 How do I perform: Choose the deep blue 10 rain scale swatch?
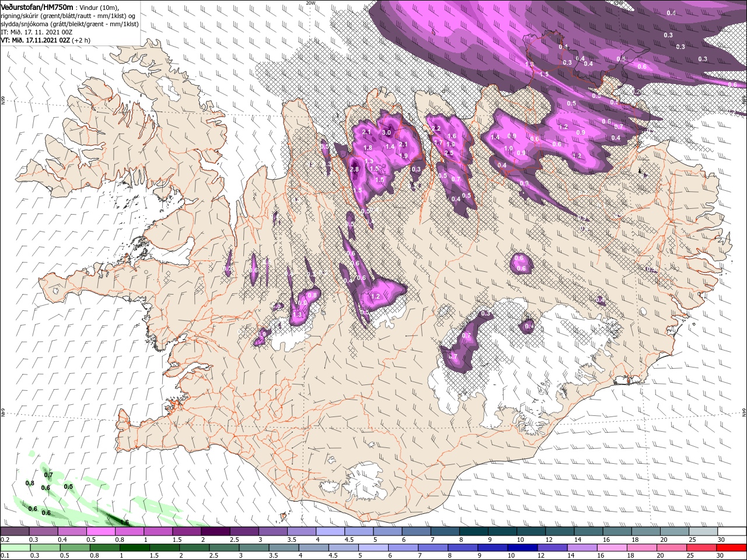point(522,547)
